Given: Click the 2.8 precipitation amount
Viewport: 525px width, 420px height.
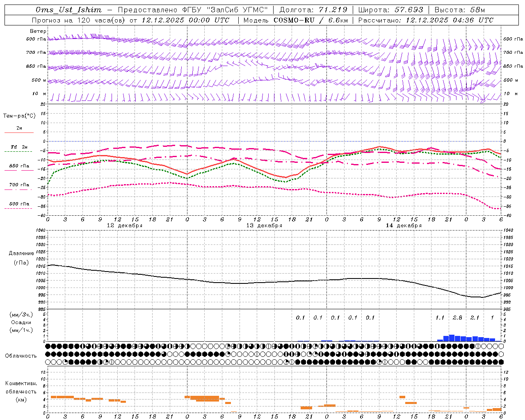Looking at the screenshot, I should point(457,318).
